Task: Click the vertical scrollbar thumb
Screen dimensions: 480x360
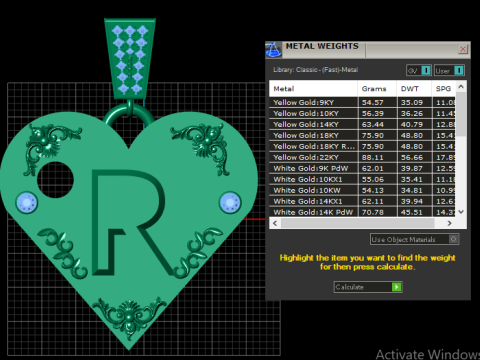Action: point(461,114)
